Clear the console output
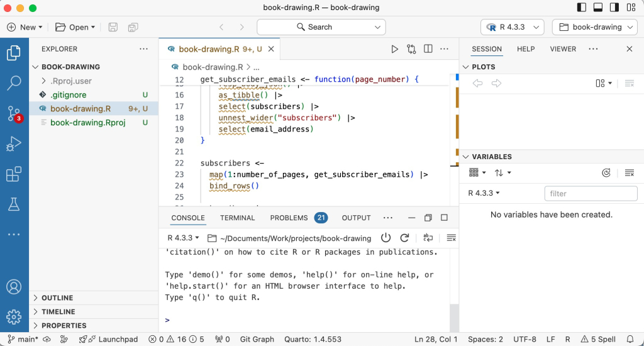Image resolution: width=644 pixels, height=346 pixels. 451,238
